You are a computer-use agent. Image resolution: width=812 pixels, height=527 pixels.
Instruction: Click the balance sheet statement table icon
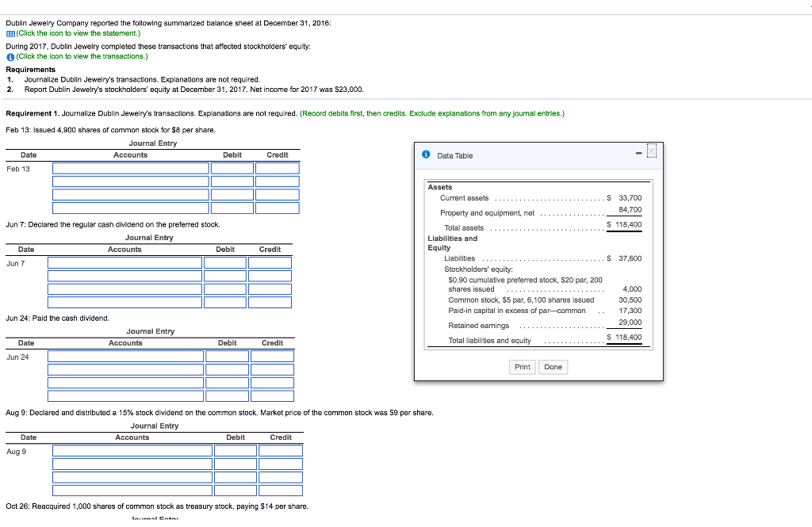click(10, 33)
